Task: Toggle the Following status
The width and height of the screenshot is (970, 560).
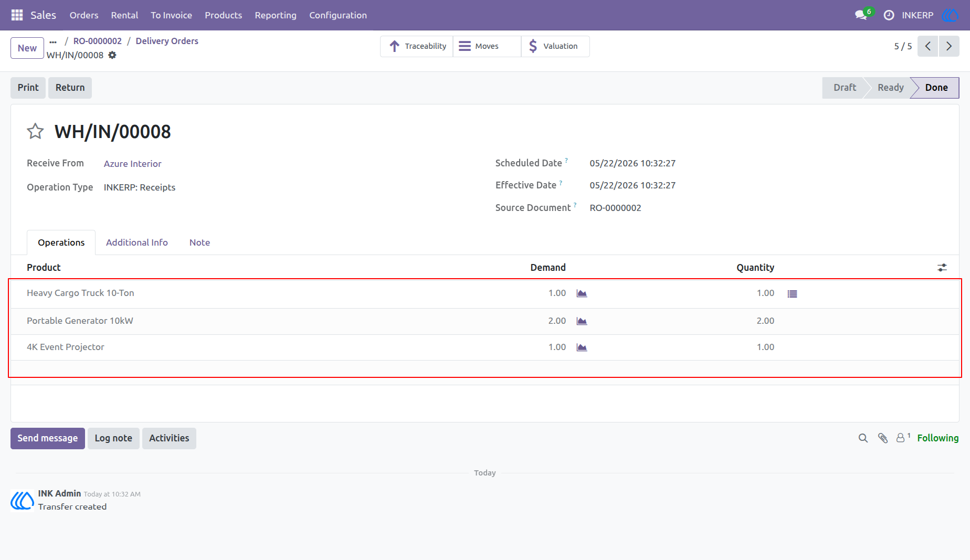Action: (937, 438)
